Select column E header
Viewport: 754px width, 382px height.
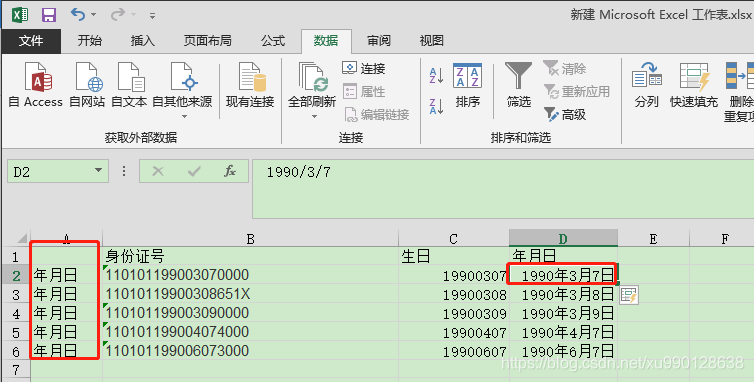(x=653, y=239)
